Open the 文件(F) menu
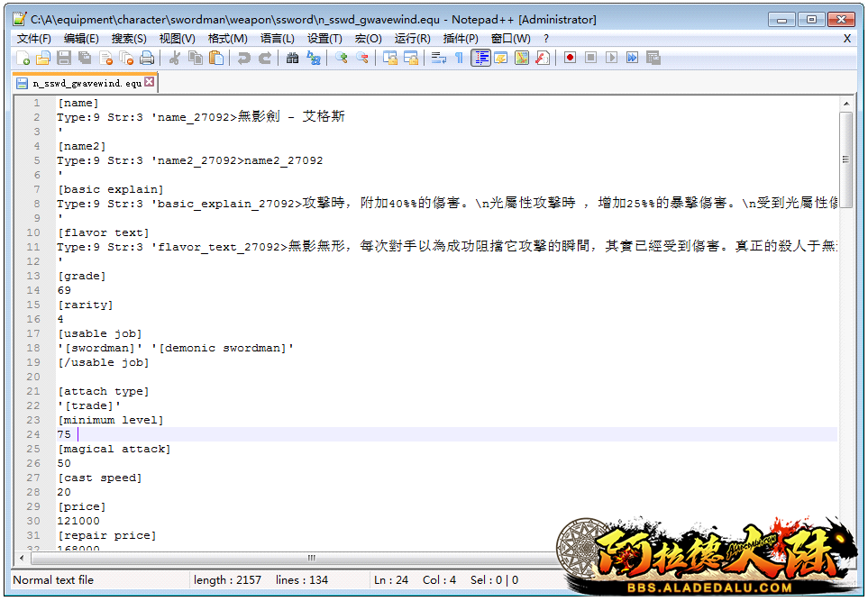Image resolution: width=868 pixels, height=601 pixels. (x=34, y=39)
